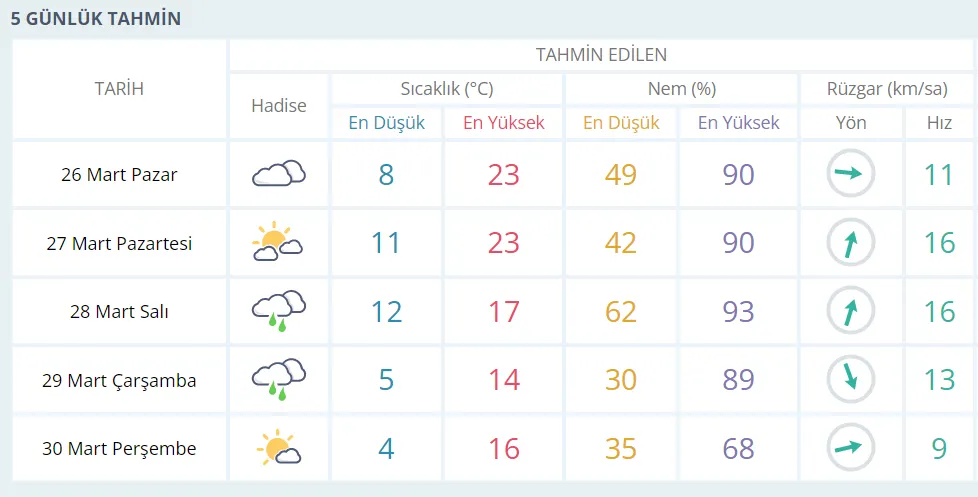Click the Rüzgar (km/sa) column header

[886, 89]
